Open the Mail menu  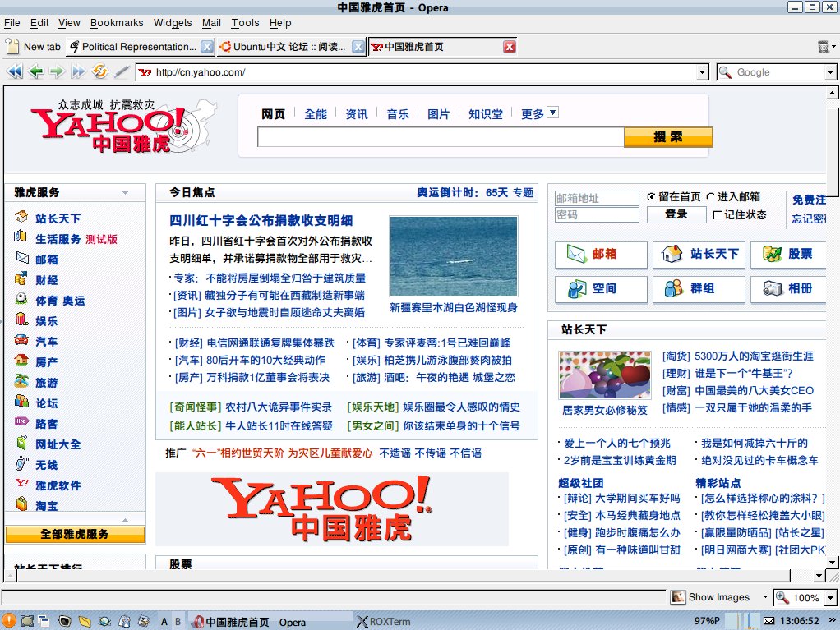(x=211, y=23)
